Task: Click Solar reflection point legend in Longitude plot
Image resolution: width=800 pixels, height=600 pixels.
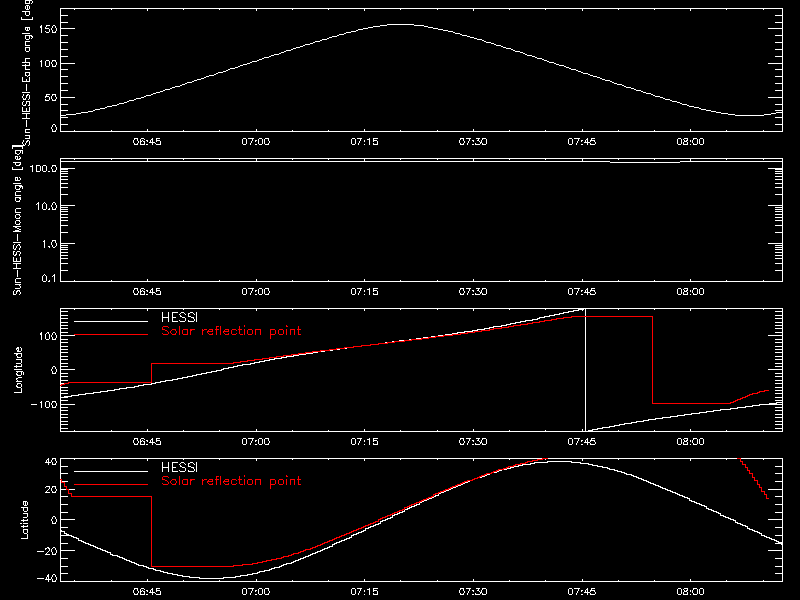Action: coord(231,331)
